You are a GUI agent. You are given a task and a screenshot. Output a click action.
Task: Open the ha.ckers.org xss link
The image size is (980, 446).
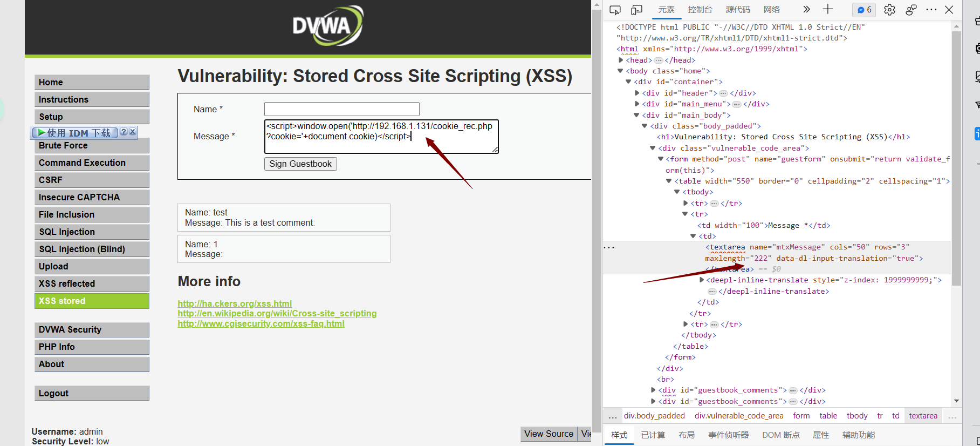[x=235, y=303]
